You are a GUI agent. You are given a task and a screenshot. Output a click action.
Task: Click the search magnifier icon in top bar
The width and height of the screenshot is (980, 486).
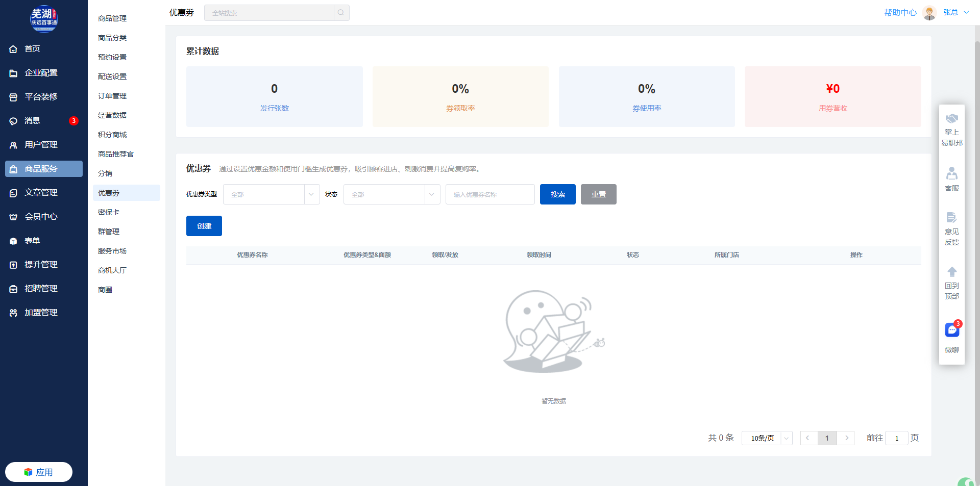point(341,13)
